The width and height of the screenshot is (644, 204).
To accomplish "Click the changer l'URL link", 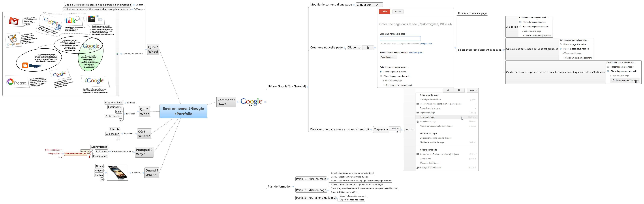I will coord(426,43).
